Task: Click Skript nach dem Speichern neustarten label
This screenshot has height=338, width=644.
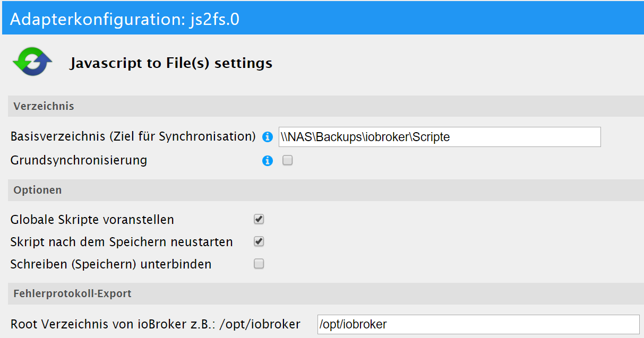Action: (x=122, y=242)
